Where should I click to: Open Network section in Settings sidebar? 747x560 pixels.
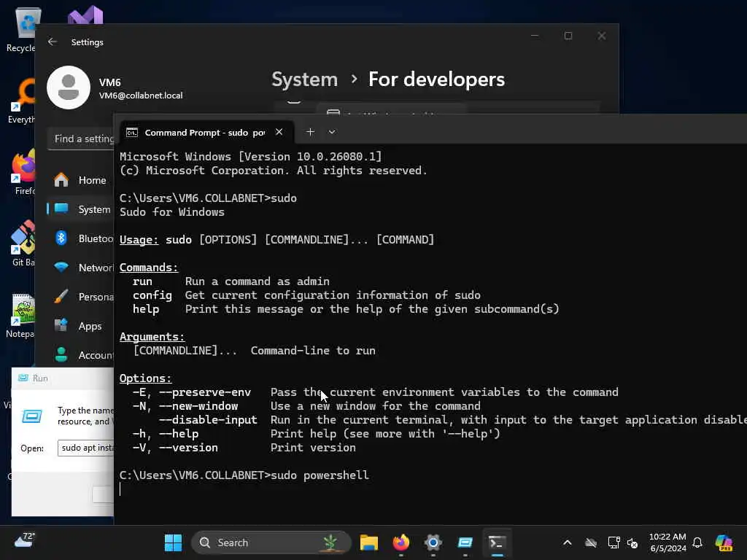click(81, 267)
